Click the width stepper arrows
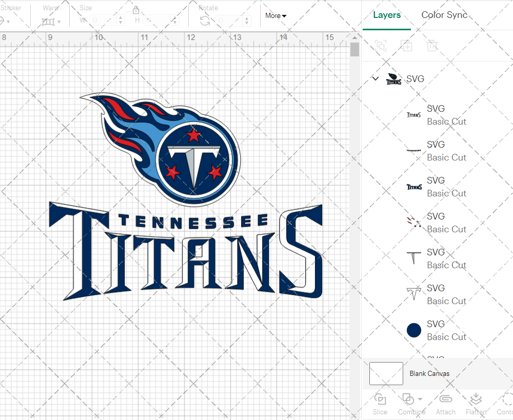The height and width of the screenshot is (420, 513). 121,21
